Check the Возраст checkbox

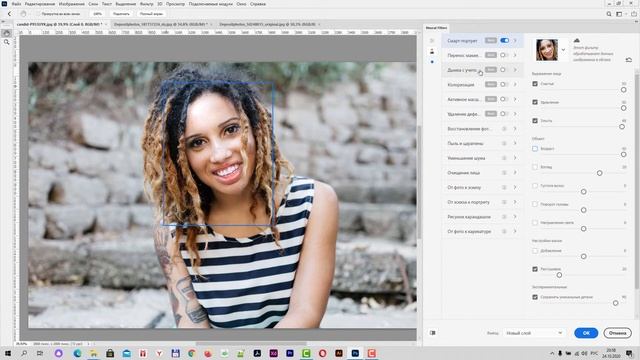(535, 149)
